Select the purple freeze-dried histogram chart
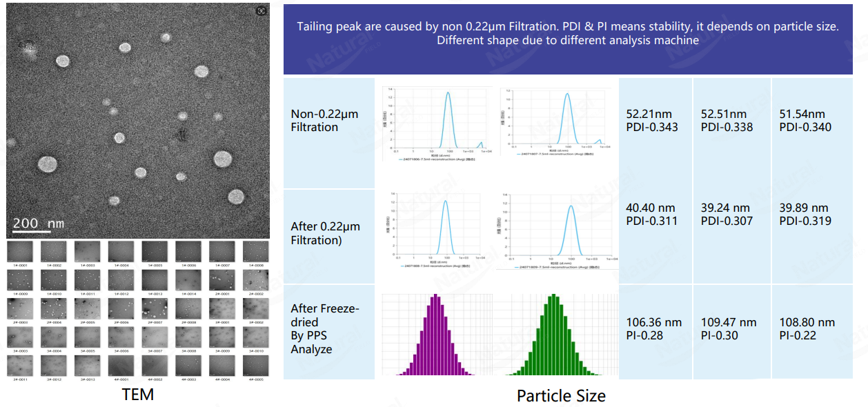Viewport: 868px width, 407px height. click(x=436, y=334)
